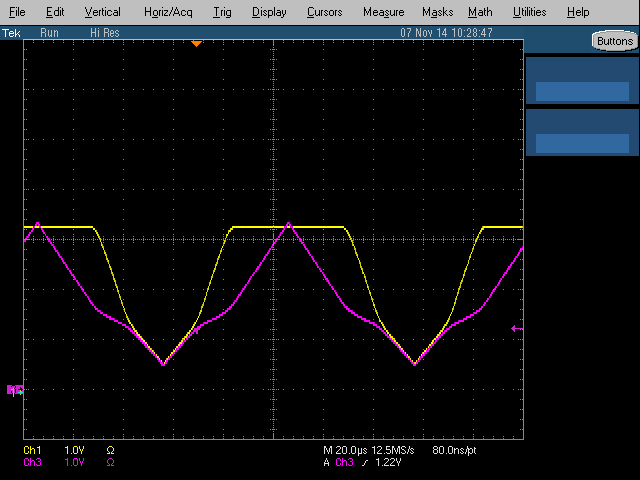Open the Math menu
Screen dimensions: 640x480
click(x=480, y=12)
